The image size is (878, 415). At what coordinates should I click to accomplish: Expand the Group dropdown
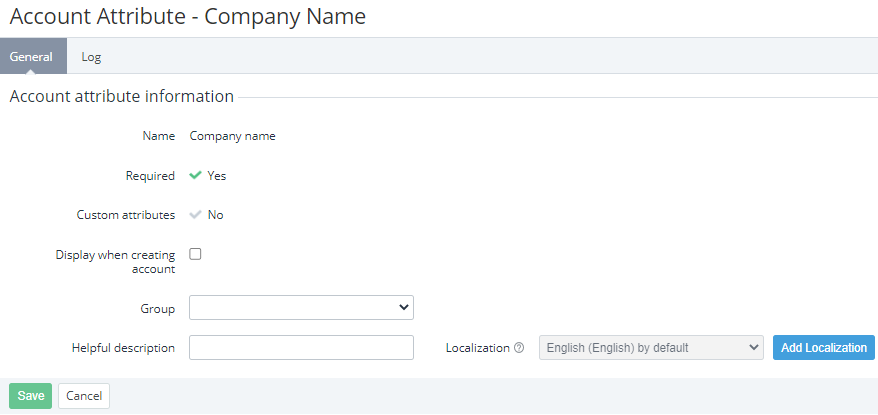[301, 307]
